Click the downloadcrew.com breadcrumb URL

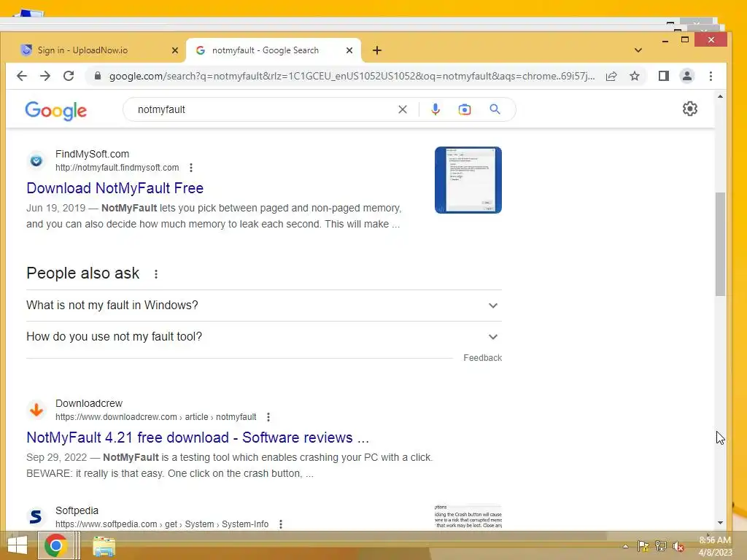tap(156, 417)
